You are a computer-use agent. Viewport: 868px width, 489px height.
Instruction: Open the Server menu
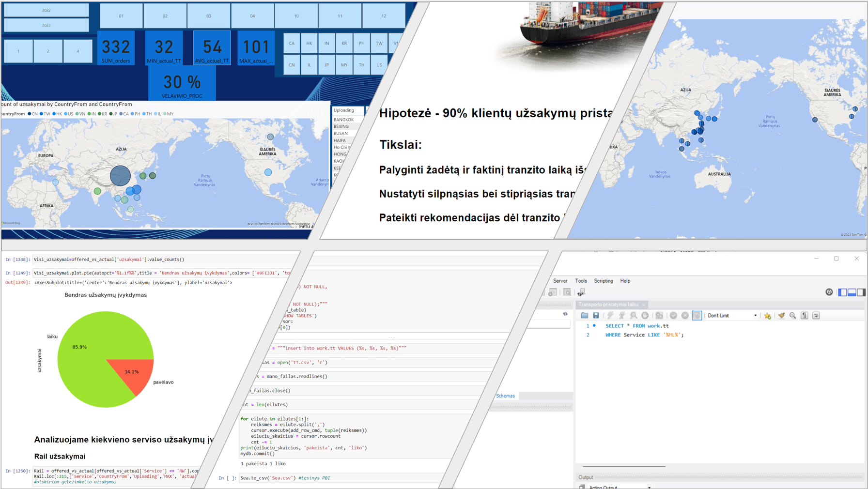coord(560,281)
